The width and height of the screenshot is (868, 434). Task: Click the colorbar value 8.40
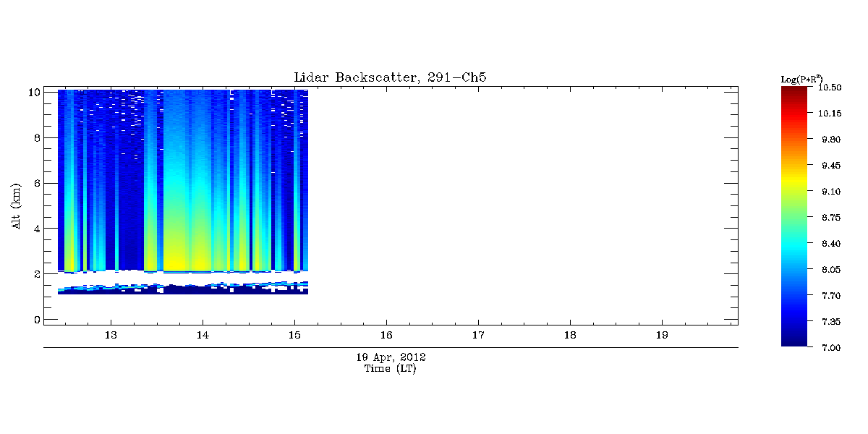point(831,244)
